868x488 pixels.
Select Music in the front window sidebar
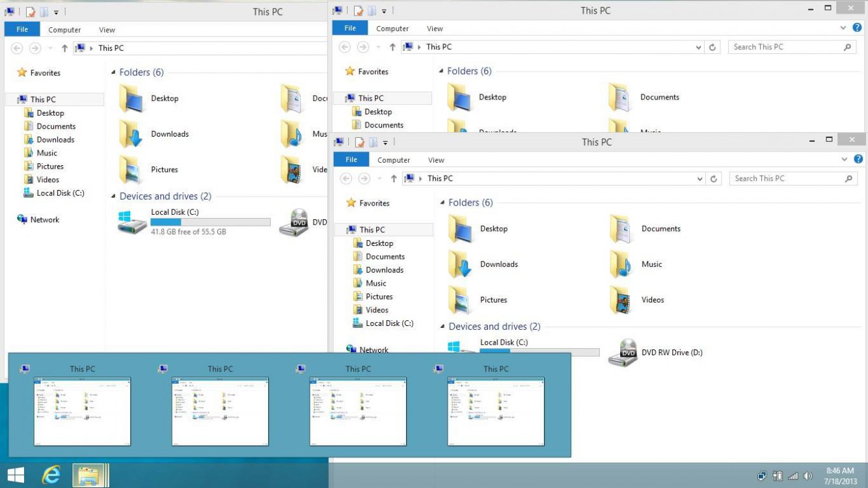point(370,283)
